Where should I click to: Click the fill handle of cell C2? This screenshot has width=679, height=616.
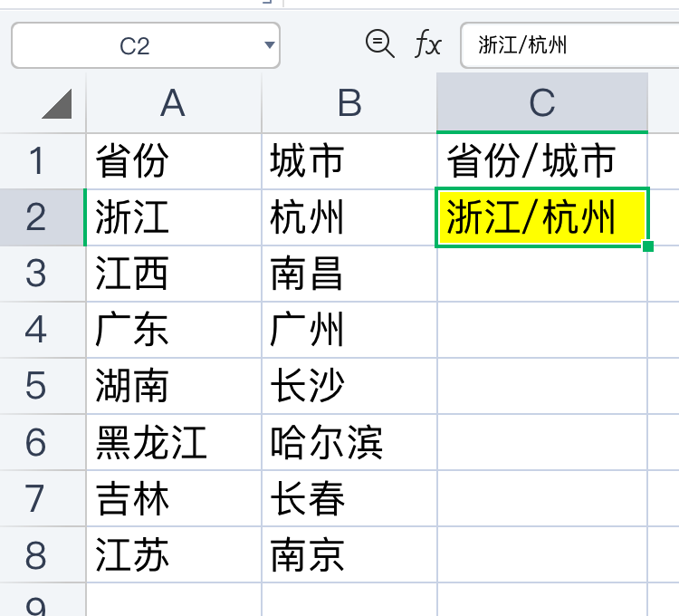coord(648,246)
